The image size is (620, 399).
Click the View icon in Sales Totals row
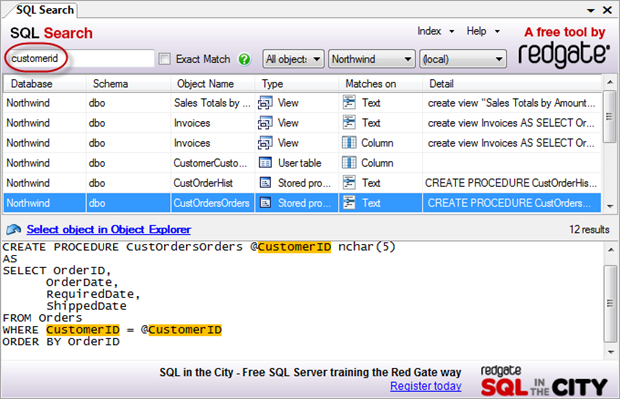pos(265,103)
